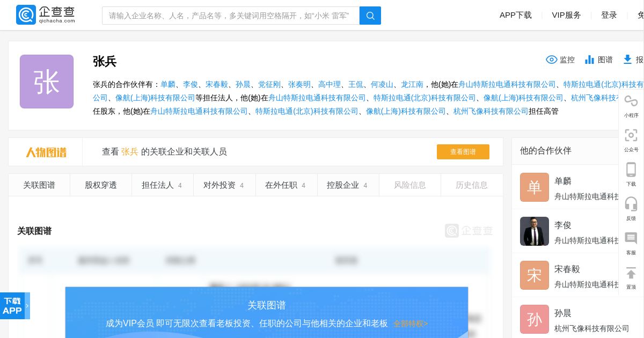Open partner link 张奏明

coord(299,84)
